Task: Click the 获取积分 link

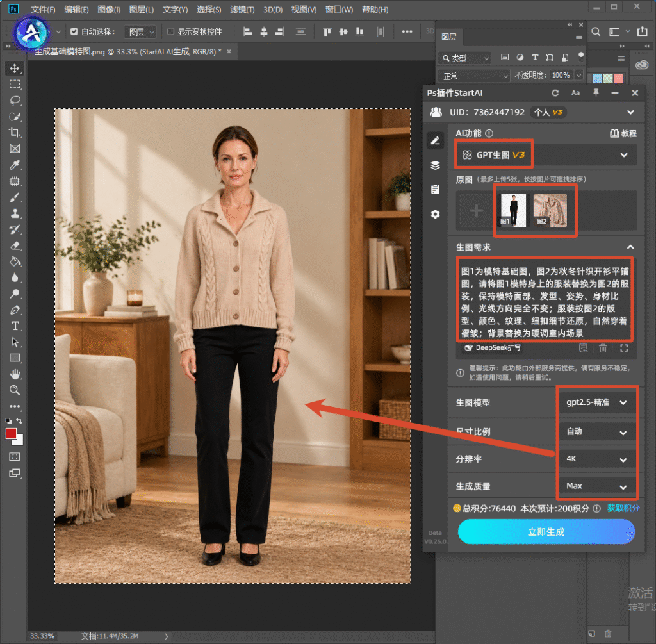Action: coord(623,508)
